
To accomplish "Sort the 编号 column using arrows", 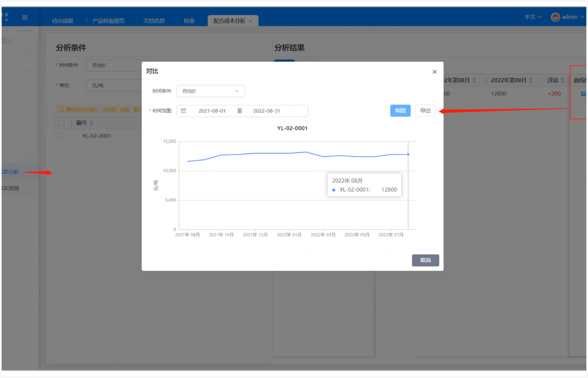I will click(91, 123).
